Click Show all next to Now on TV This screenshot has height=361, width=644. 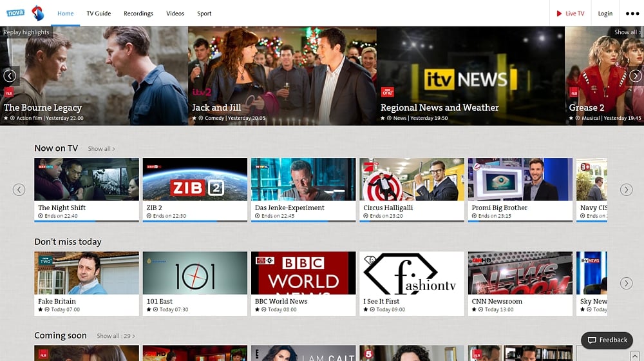pos(101,149)
